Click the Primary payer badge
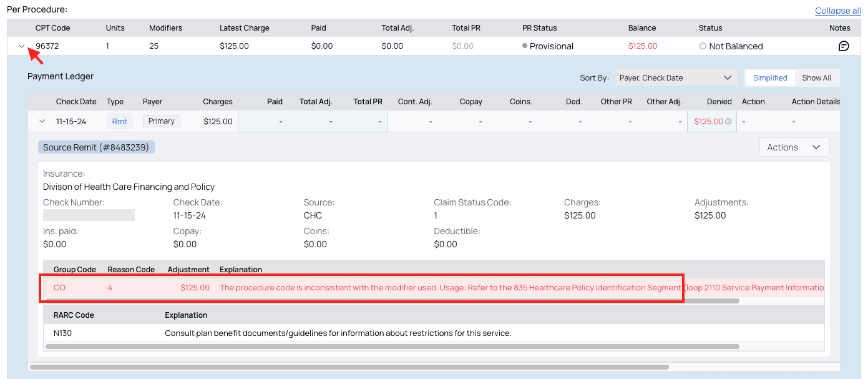This screenshot has width=868, height=379. pos(162,121)
